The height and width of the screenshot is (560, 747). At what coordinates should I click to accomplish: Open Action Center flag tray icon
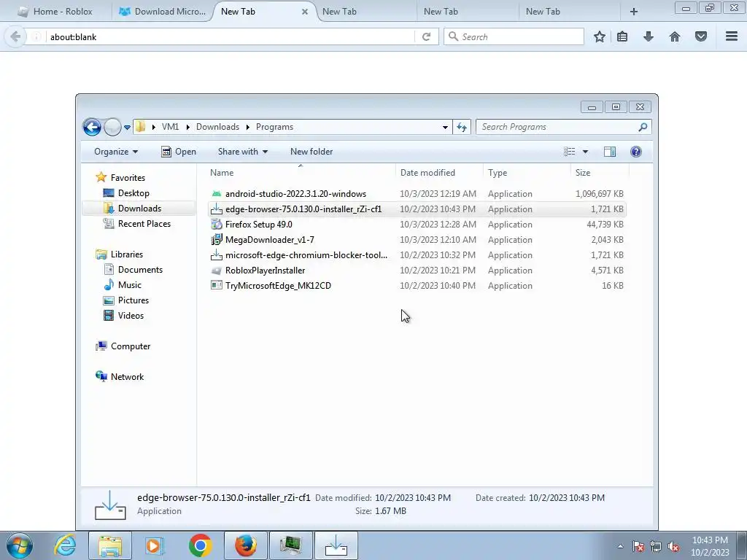[x=638, y=546]
